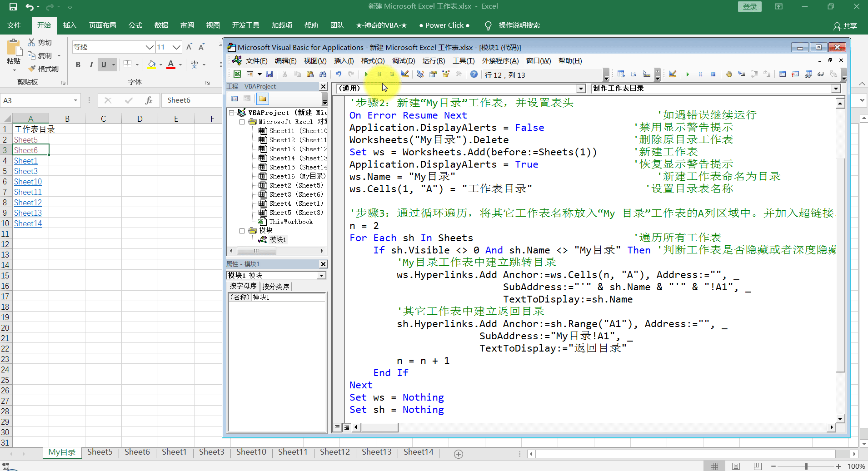Toggle breakpoint with the hand icon
The width and height of the screenshot is (868, 471).
point(729,74)
